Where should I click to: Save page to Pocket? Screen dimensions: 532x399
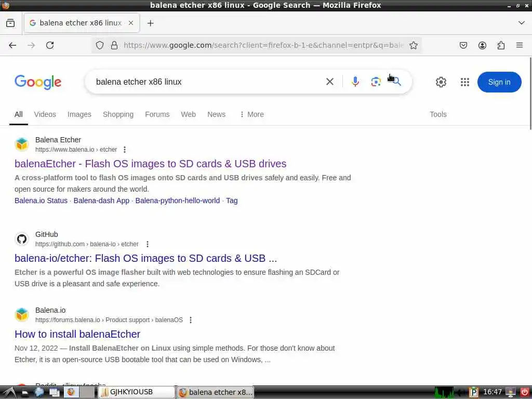(x=463, y=45)
